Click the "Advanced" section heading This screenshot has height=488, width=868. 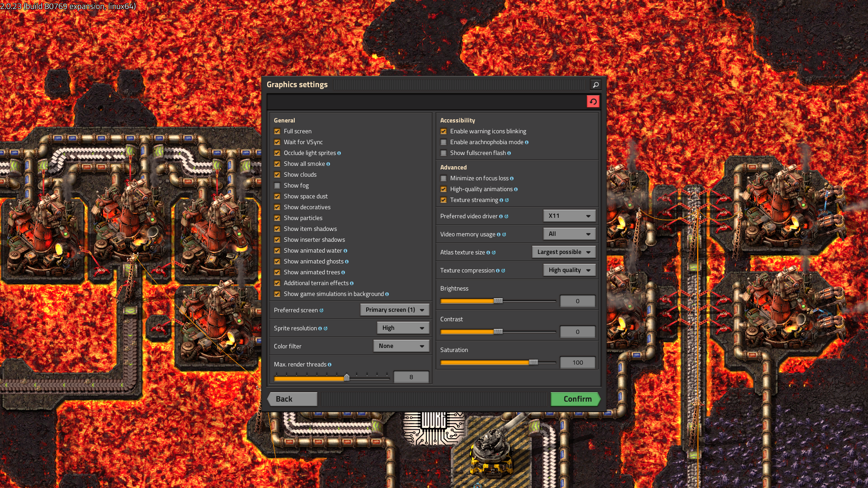click(453, 167)
